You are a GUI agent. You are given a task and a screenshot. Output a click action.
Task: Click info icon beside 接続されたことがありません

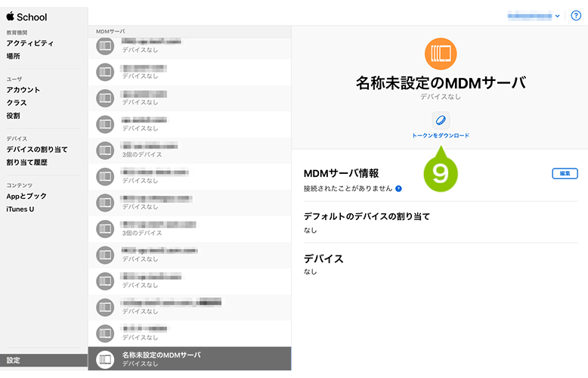click(x=398, y=189)
